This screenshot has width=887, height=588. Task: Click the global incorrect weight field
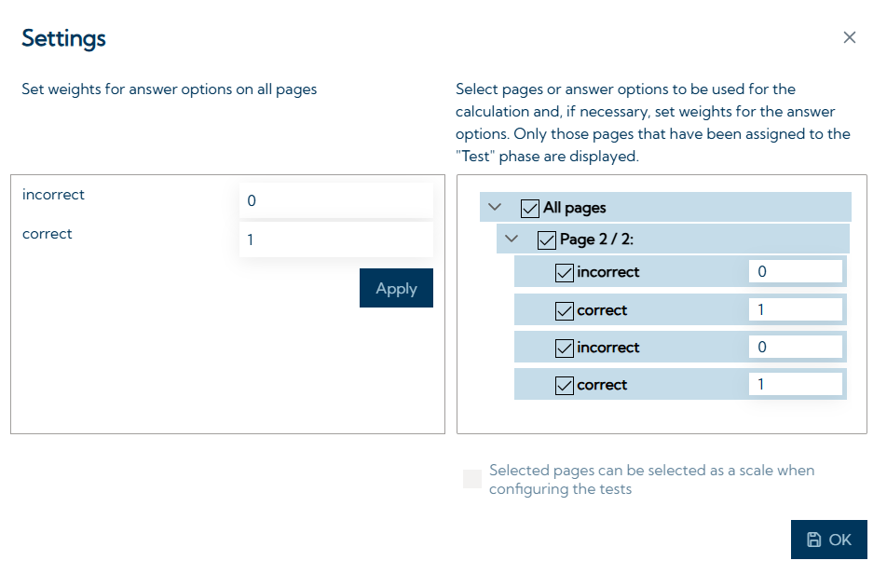pos(335,200)
